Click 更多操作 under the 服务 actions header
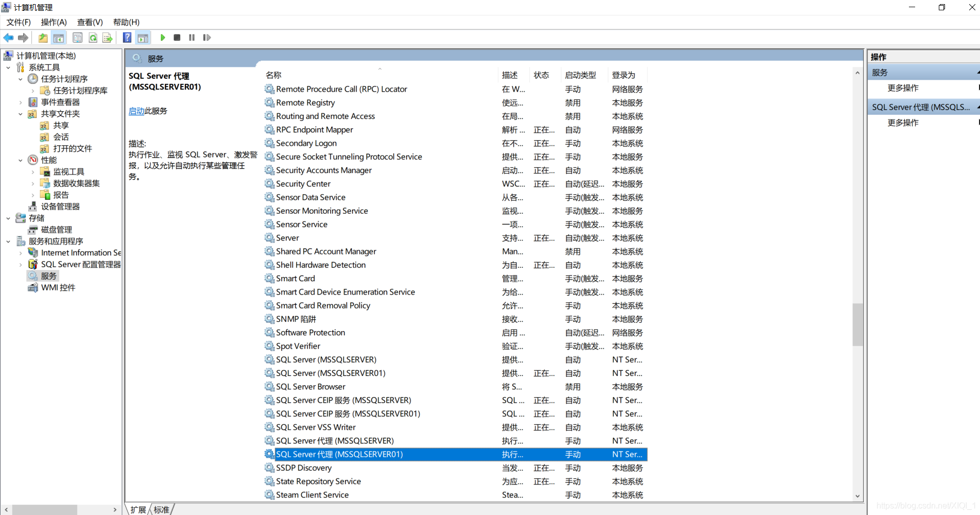Viewport: 980px width, 515px height. point(903,88)
